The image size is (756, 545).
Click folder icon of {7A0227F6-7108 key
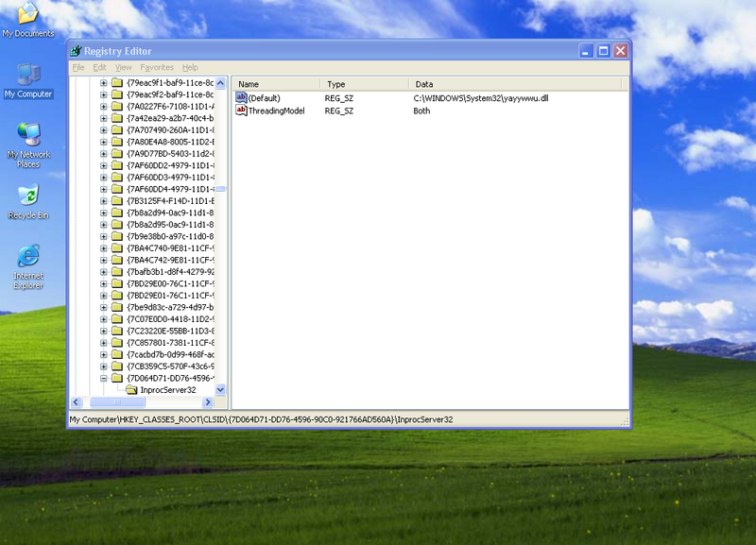click(117, 106)
